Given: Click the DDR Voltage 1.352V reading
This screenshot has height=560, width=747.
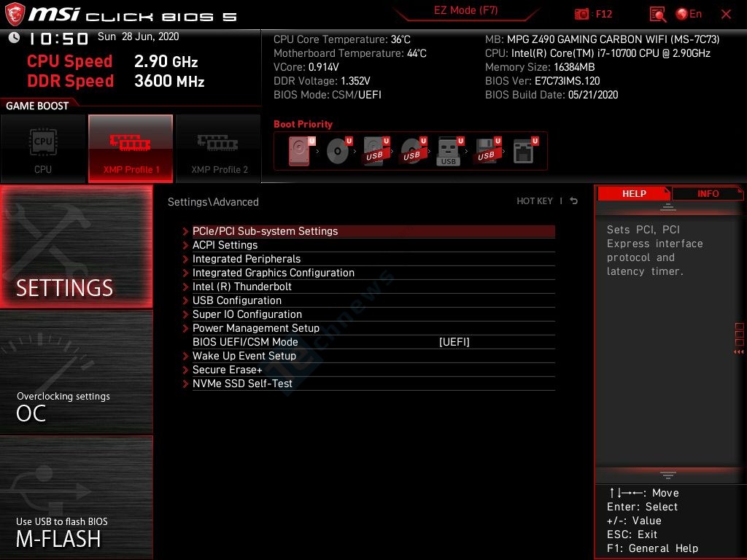Looking at the screenshot, I should [322, 81].
